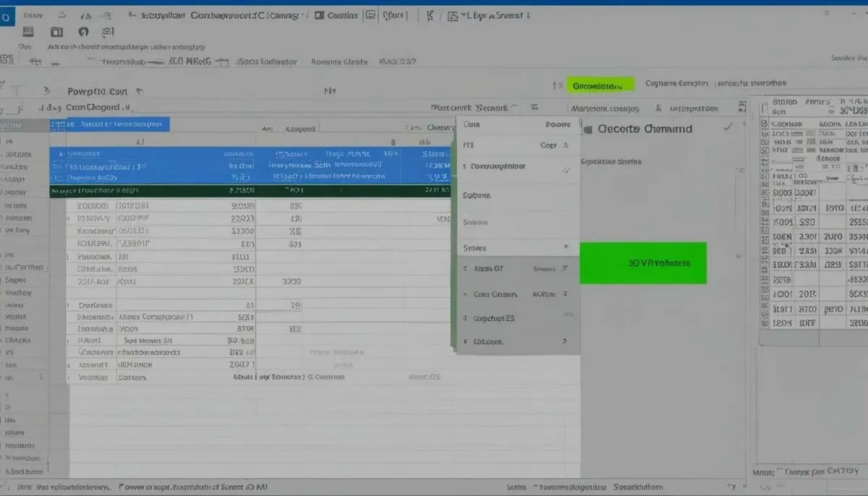
Task: Expand the "Snives" submenu arrow in the context menu
Action: (566, 247)
